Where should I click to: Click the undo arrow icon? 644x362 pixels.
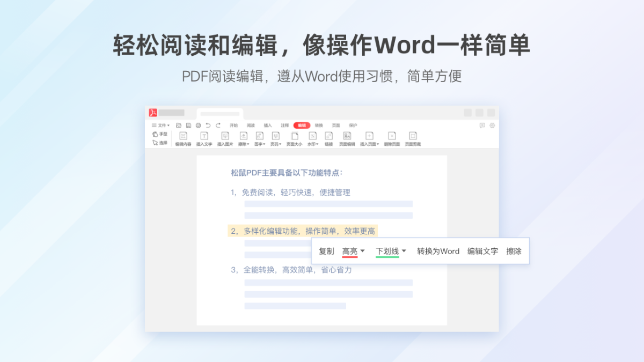tap(208, 125)
